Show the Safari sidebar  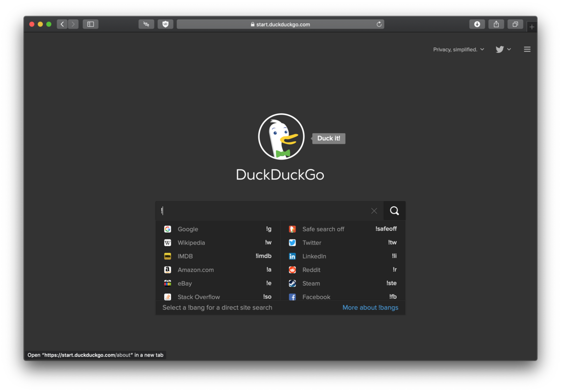[x=91, y=24]
